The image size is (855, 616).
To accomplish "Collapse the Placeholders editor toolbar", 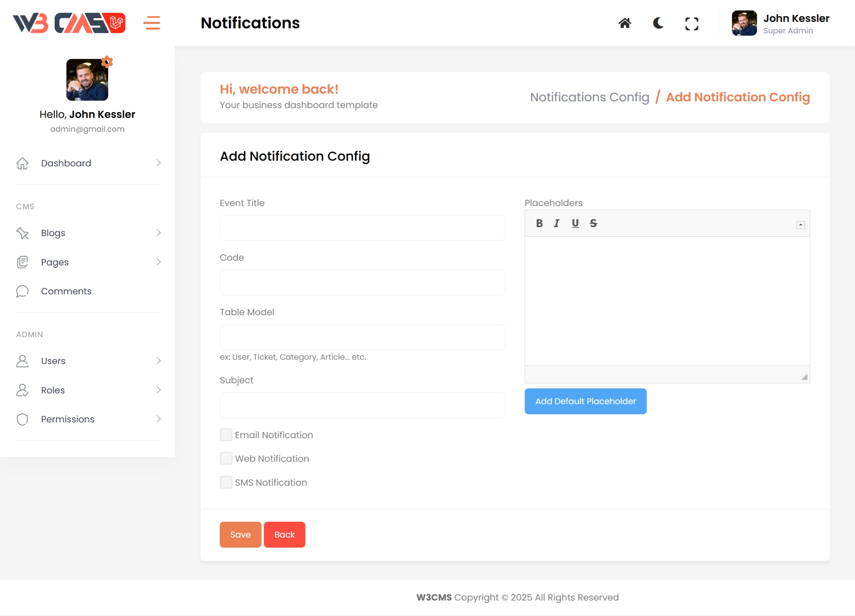I will (800, 225).
